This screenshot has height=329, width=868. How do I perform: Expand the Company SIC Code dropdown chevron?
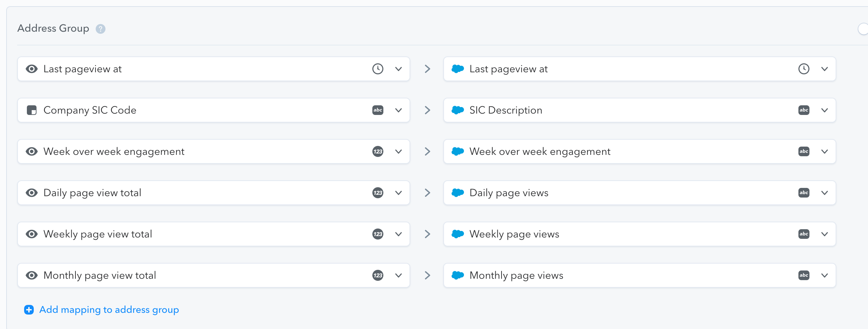pos(399,110)
